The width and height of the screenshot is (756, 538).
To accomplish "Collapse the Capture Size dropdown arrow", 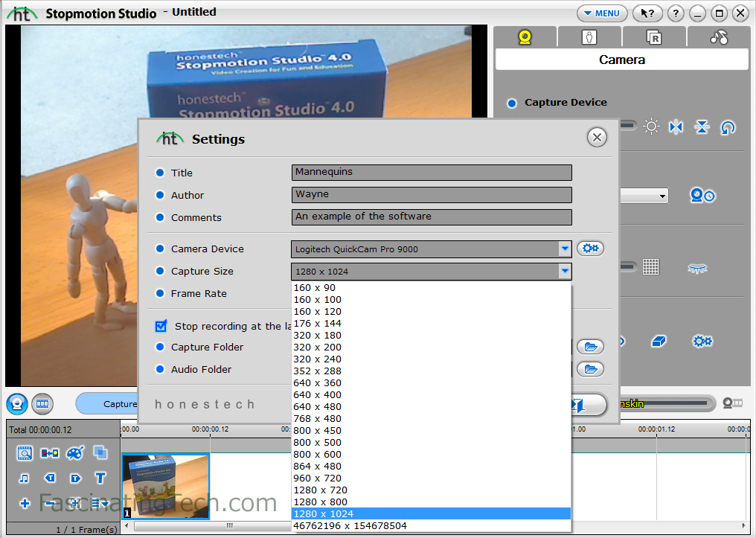I will click(565, 271).
